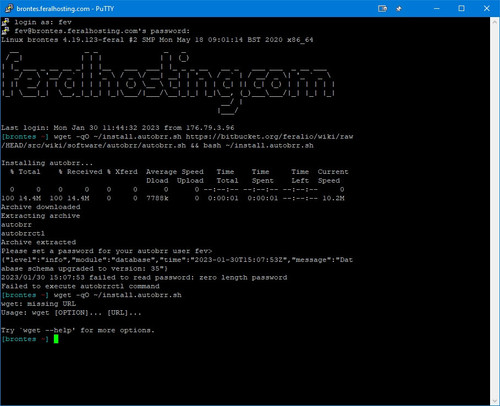
Task: Click the 'brontes.feralhosting.com - PuTTY' window title
Action: pos(65,9)
